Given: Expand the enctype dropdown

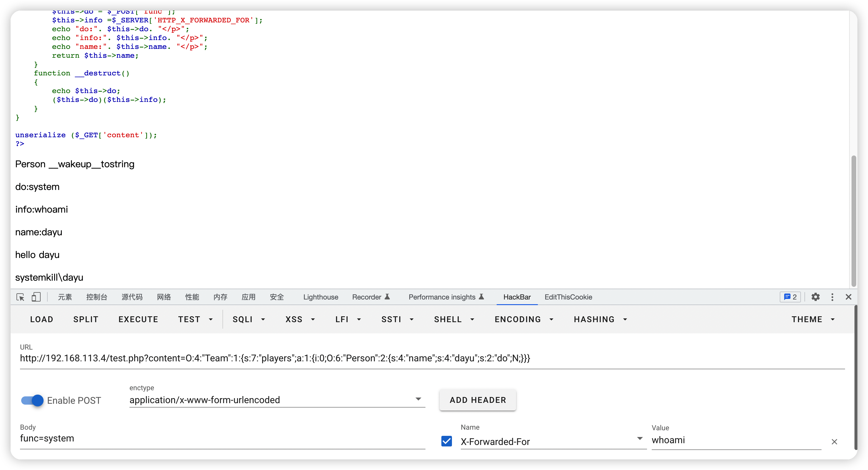Looking at the screenshot, I should [418, 399].
